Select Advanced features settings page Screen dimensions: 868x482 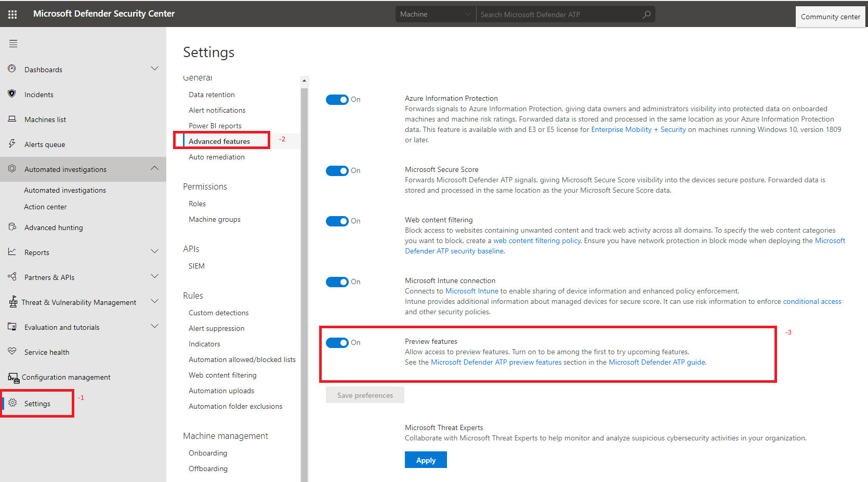tap(219, 141)
